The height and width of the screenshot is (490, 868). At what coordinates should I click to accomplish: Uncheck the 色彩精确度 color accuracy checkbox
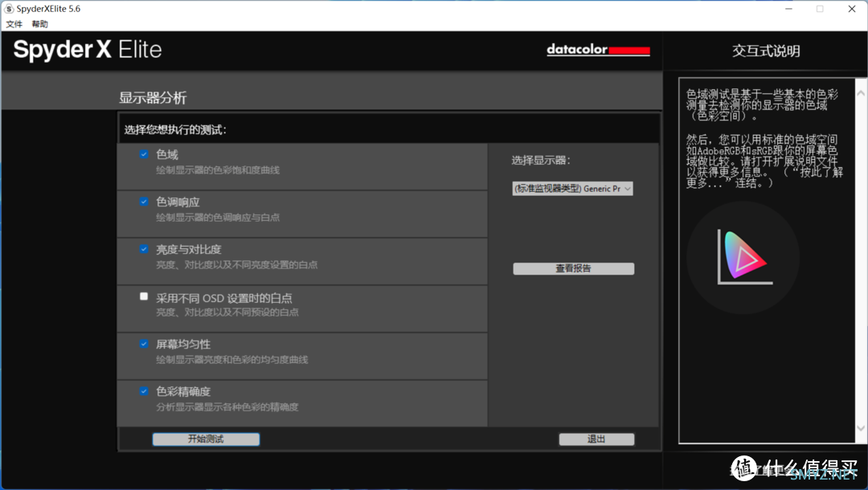(x=144, y=391)
